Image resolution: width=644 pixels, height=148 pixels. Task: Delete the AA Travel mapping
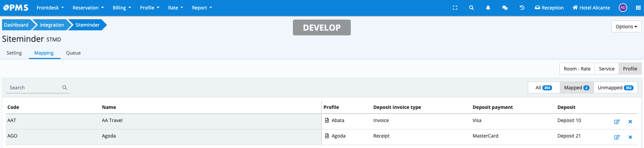(x=630, y=122)
